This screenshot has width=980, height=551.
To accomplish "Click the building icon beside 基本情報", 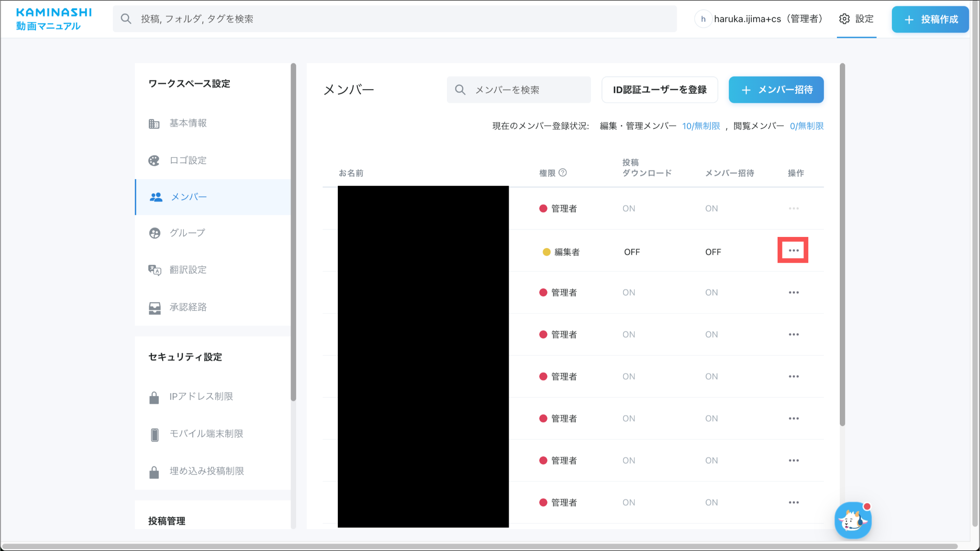I will (x=154, y=124).
